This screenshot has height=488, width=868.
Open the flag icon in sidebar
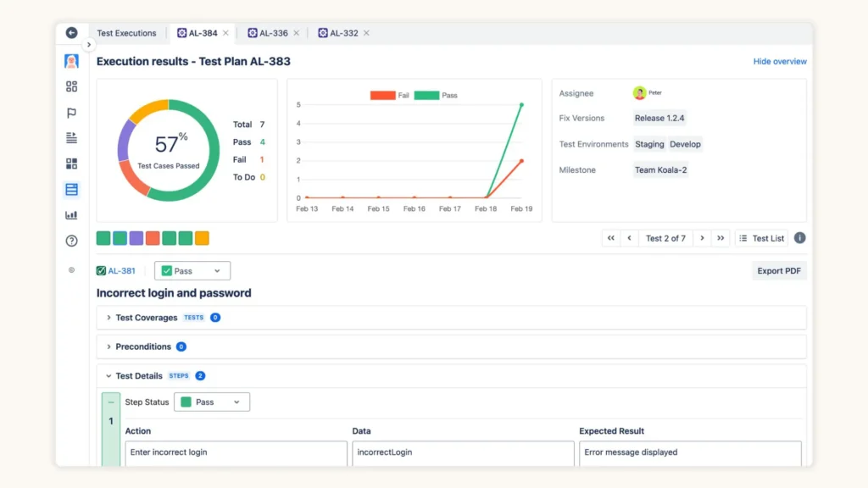[71, 113]
